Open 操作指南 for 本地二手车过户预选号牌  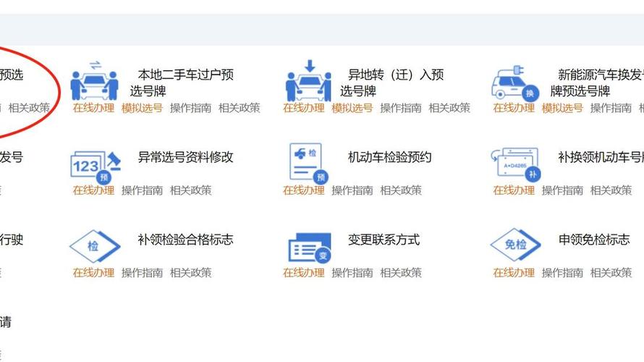[x=190, y=108]
